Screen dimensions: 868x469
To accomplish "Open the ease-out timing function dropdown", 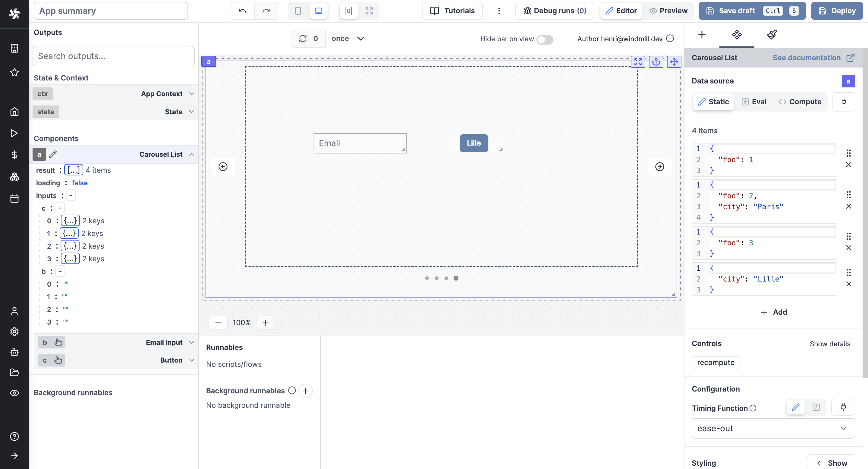I will click(x=773, y=428).
